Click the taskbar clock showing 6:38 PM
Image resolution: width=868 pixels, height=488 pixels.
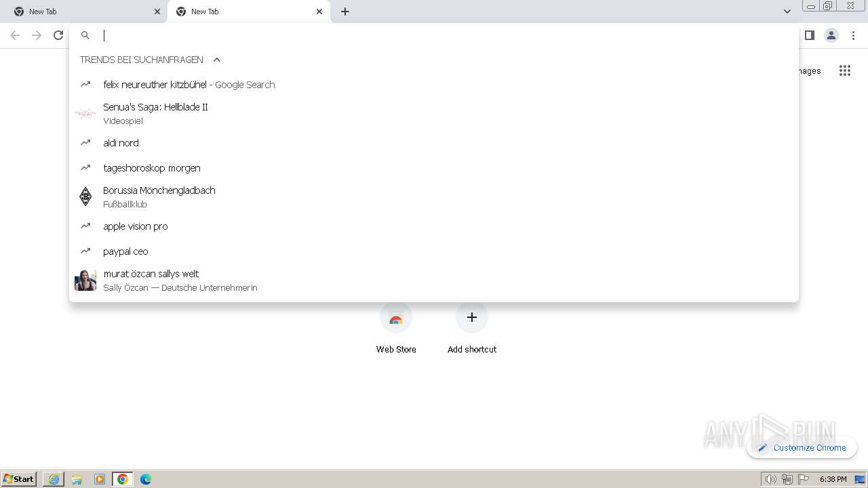click(833, 479)
